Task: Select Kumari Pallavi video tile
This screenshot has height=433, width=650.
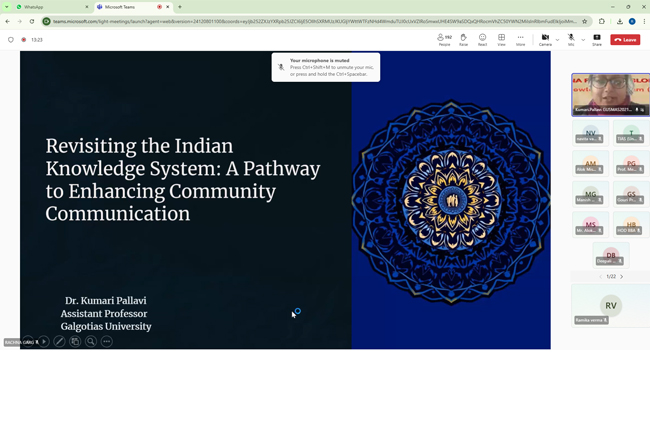Action: (x=611, y=95)
